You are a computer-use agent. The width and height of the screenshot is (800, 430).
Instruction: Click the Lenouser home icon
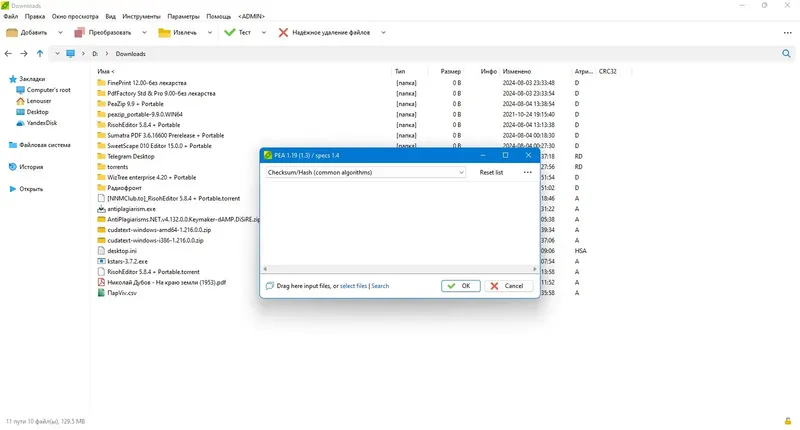pyautogui.click(x=20, y=101)
